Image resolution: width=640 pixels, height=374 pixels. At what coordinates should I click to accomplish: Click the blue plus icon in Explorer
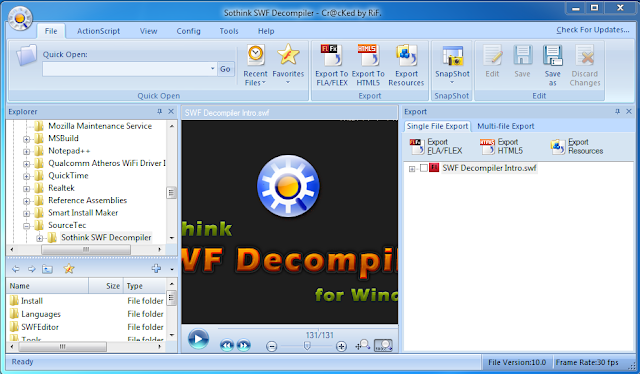(x=156, y=268)
